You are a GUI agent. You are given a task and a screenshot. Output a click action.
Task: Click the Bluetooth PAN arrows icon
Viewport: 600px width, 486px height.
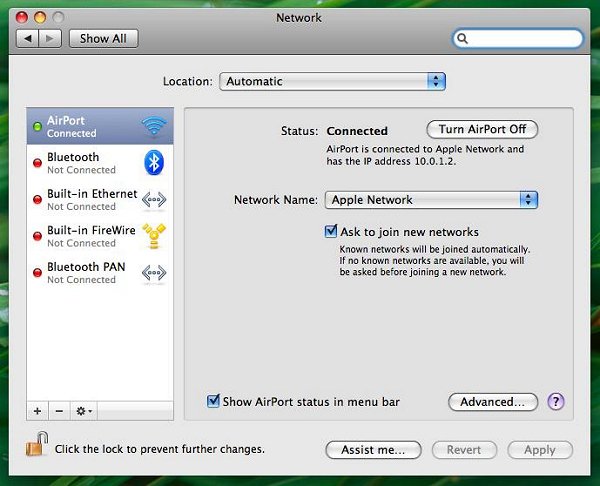[x=153, y=273]
